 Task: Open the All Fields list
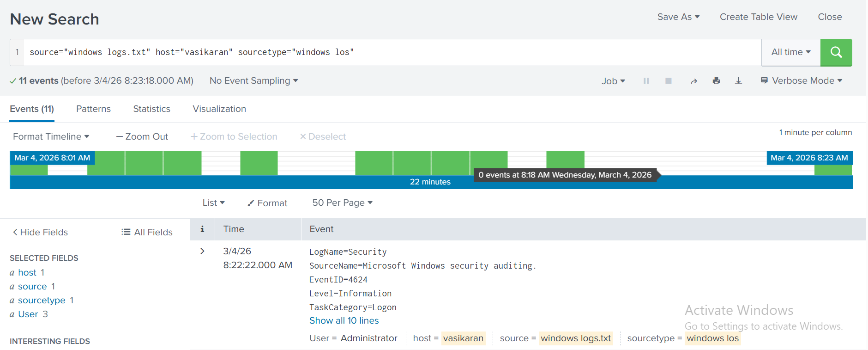pos(147,232)
